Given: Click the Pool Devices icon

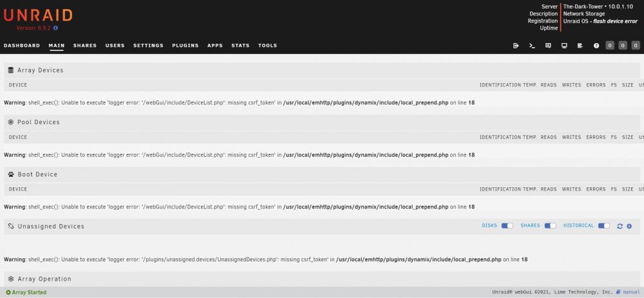Looking at the screenshot, I should point(11,122).
